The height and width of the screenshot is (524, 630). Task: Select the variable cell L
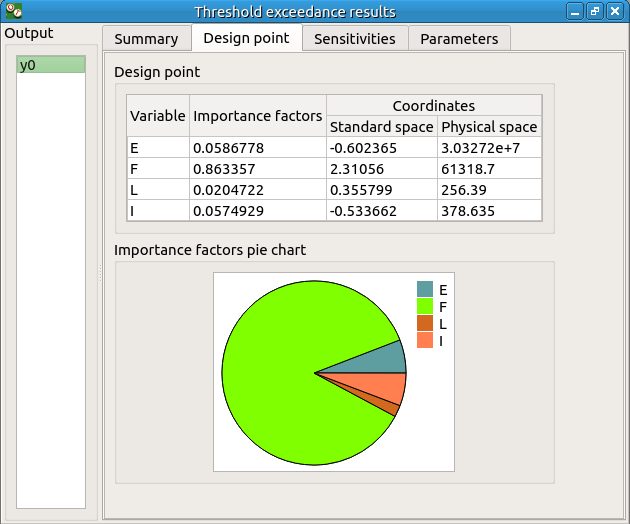click(x=158, y=189)
